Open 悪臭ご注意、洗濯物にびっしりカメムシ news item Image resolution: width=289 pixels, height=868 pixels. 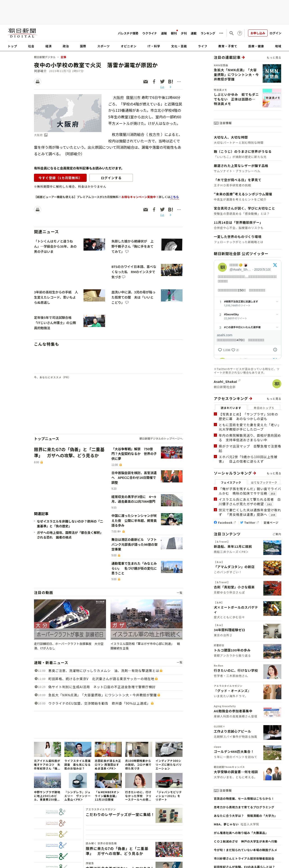click(x=103, y=671)
